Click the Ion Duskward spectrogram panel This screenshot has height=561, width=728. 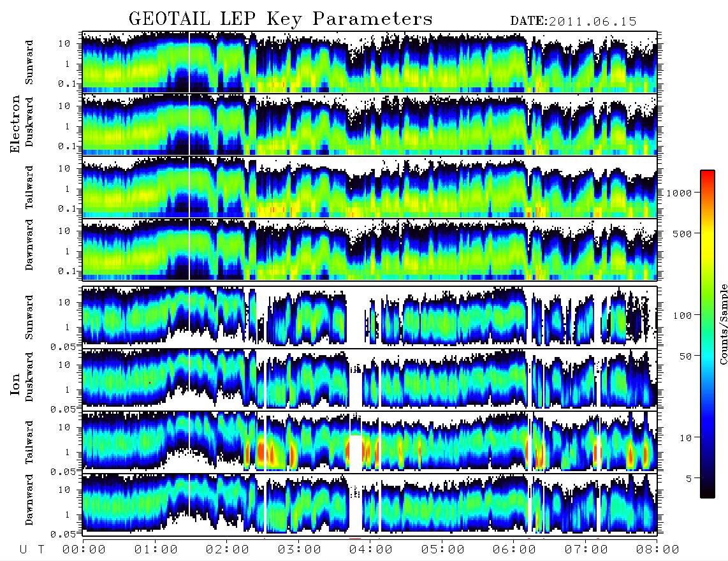[x=370, y=379]
